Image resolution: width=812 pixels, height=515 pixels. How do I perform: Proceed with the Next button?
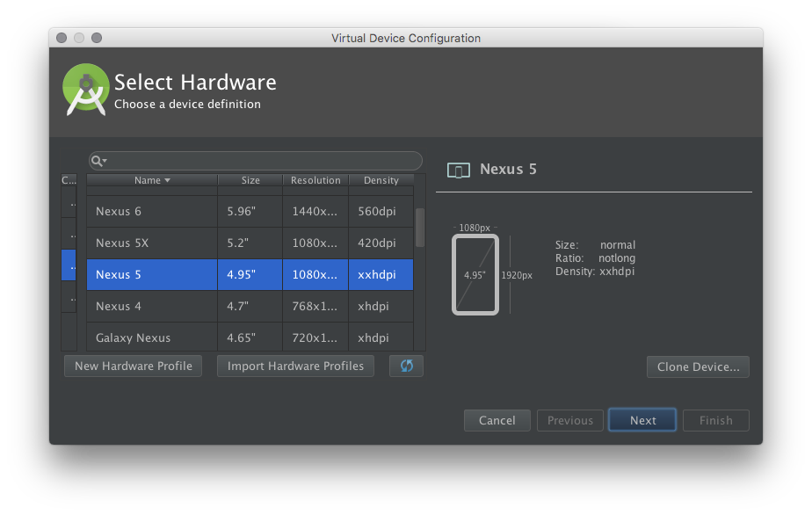tap(642, 420)
